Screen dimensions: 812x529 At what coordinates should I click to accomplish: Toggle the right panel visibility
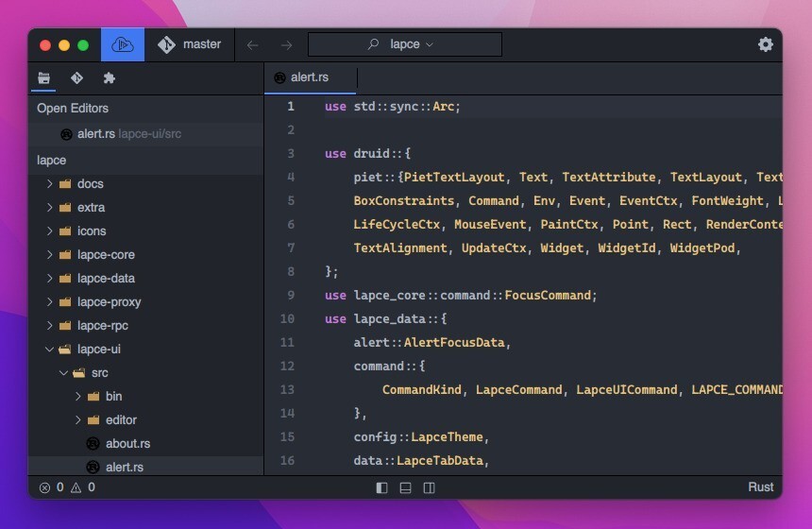(x=429, y=487)
